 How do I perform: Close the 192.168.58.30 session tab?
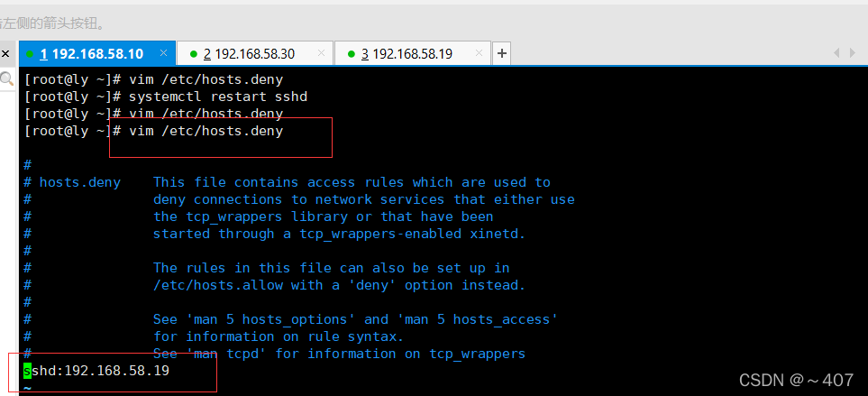pos(321,53)
